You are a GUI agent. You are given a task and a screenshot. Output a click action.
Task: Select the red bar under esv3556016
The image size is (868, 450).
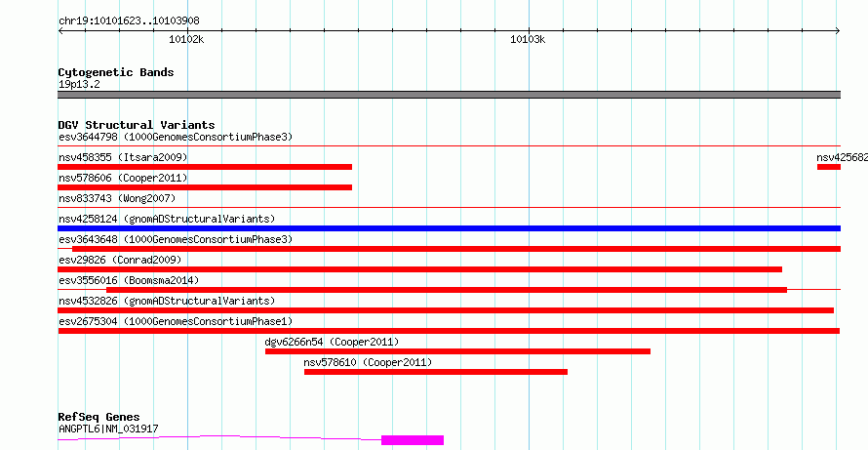(446, 290)
